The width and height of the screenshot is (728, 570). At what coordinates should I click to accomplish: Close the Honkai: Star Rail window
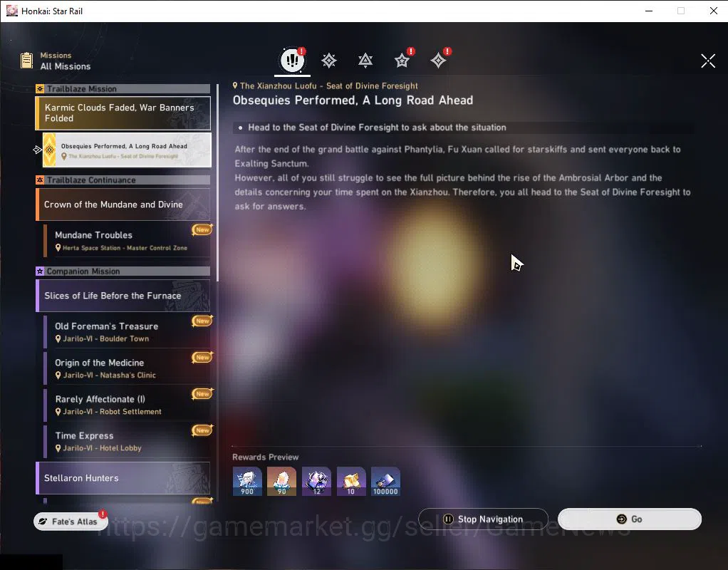coord(714,11)
